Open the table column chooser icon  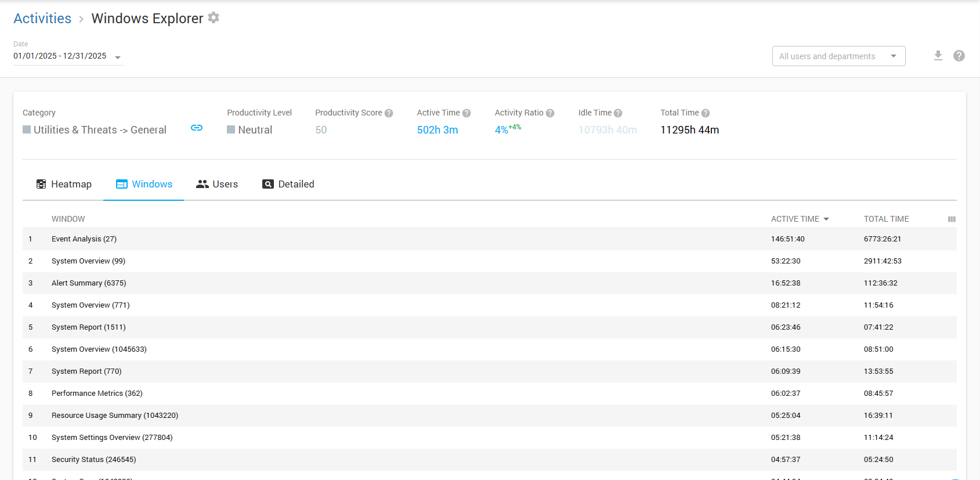click(x=952, y=219)
